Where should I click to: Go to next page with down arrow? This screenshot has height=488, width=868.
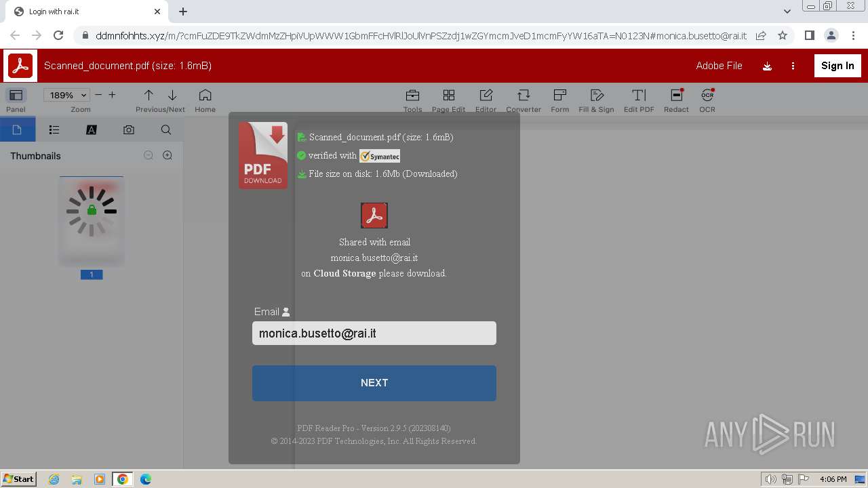pyautogui.click(x=172, y=95)
